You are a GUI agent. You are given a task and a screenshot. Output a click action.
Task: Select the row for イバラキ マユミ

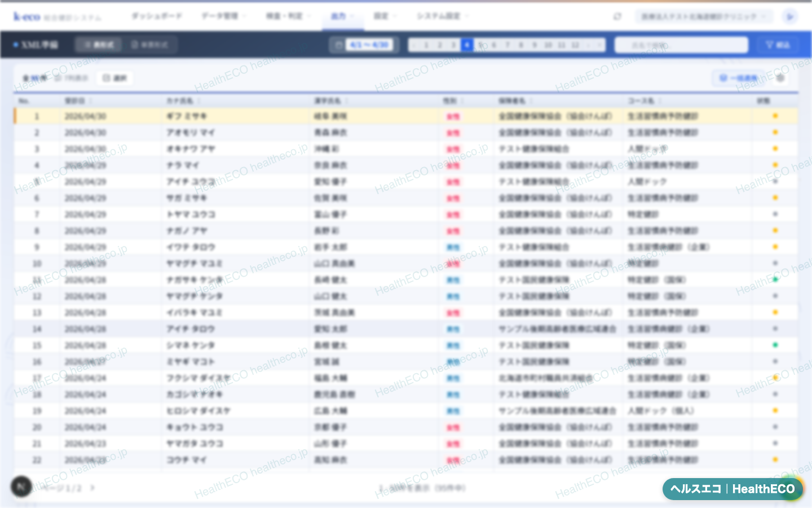[406, 312]
